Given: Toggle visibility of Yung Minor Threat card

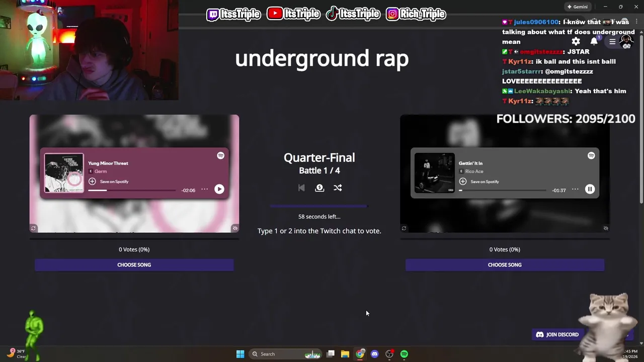Looking at the screenshot, I should pyautogui.click(x=235, y=228).
